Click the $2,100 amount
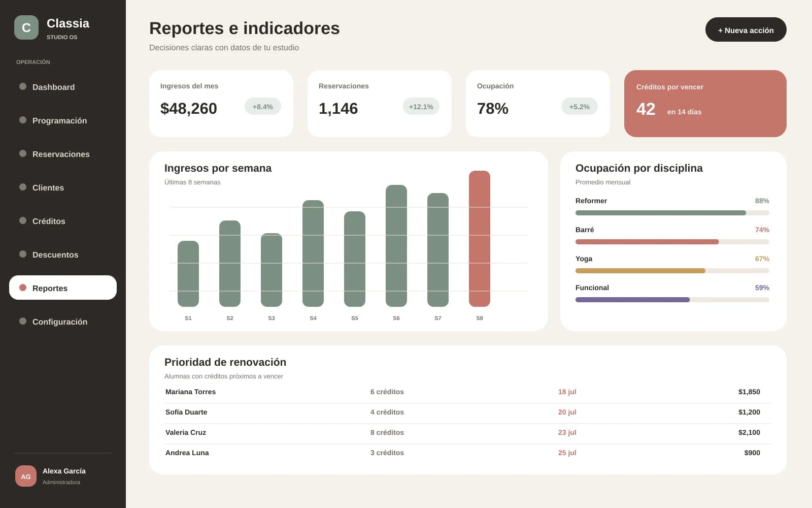 [x=749, y=432]
